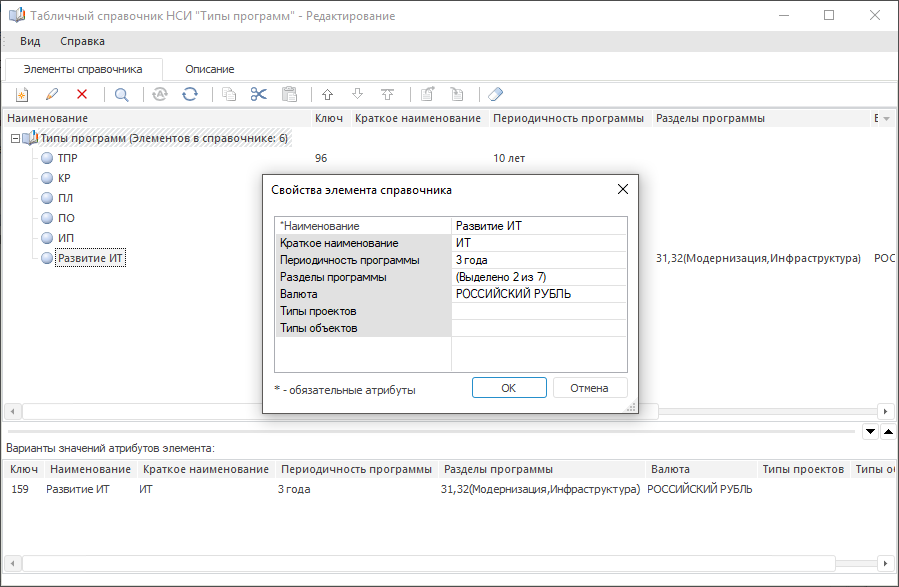The height and width of the screenshot is (587, 899).
Task: Select the ПО tree element
Action: 66,218
